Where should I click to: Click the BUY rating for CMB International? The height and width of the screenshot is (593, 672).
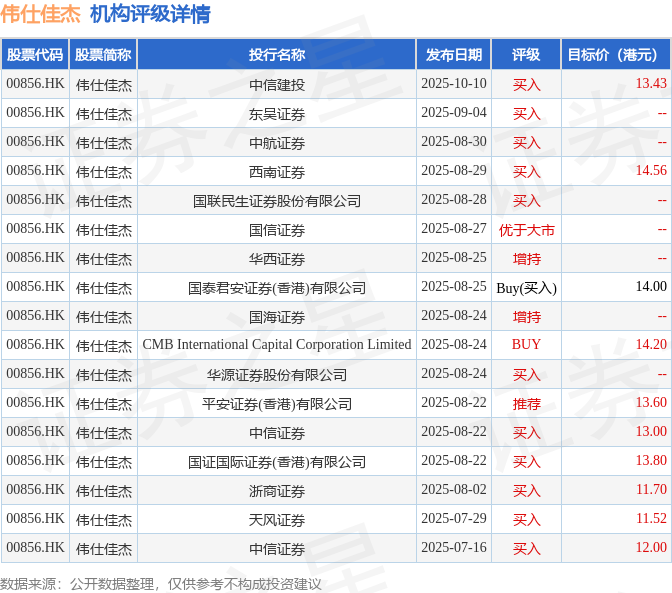pos(526,344)
